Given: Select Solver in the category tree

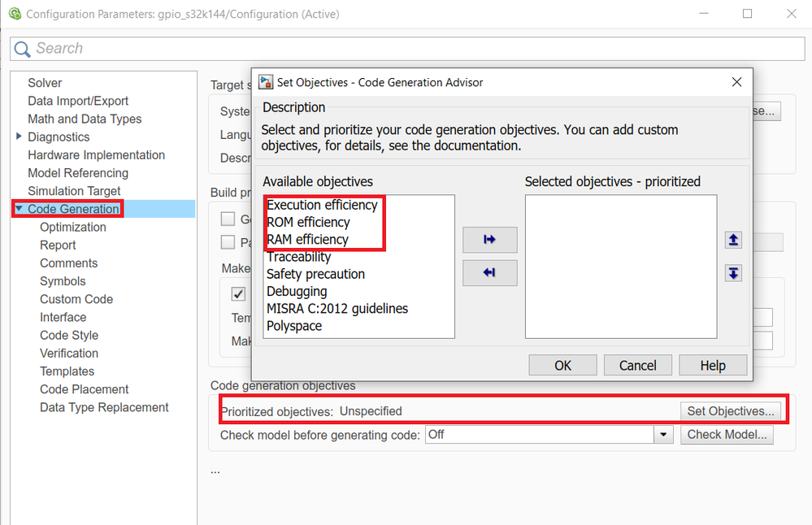Looking at the screenshot, I should 45,83.
